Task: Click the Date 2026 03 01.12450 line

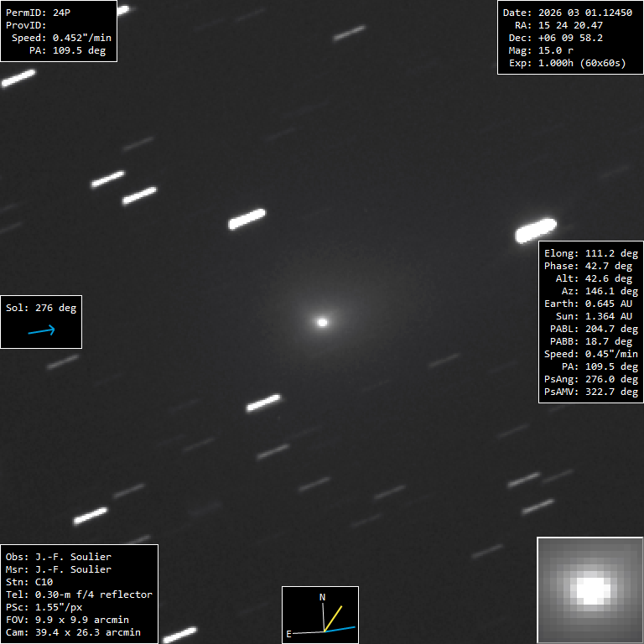Action: [x=567, y=13]
